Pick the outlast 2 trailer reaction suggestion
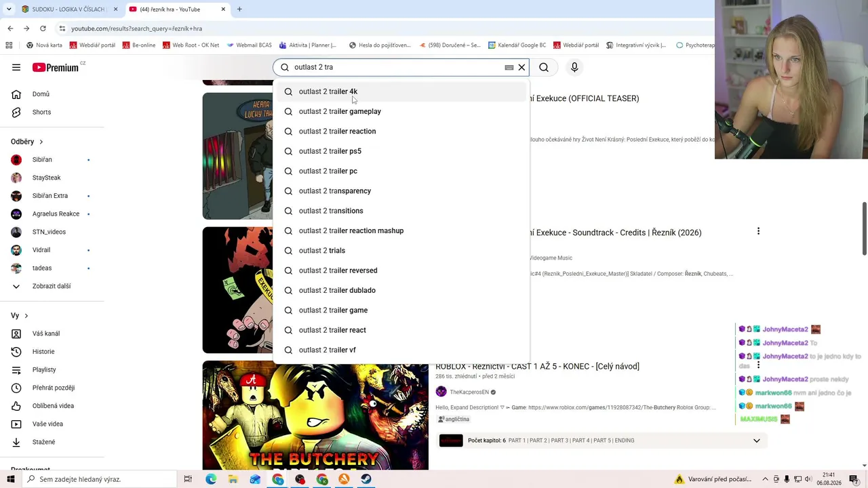The image size is (868, 488). pos(401,131)
